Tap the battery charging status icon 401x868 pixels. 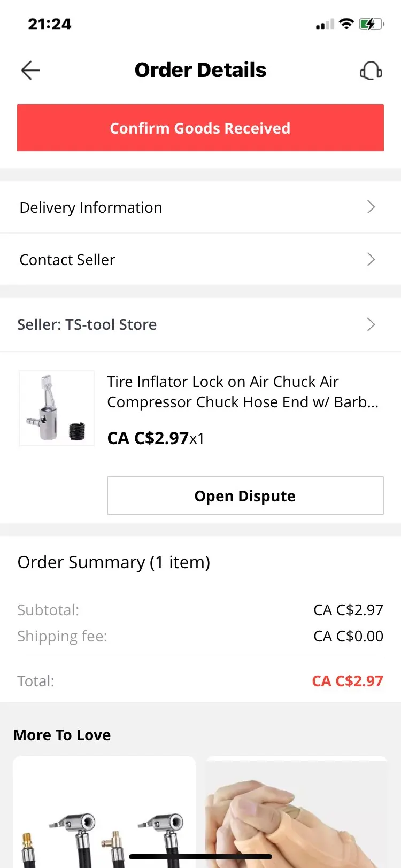pos(371,24)
